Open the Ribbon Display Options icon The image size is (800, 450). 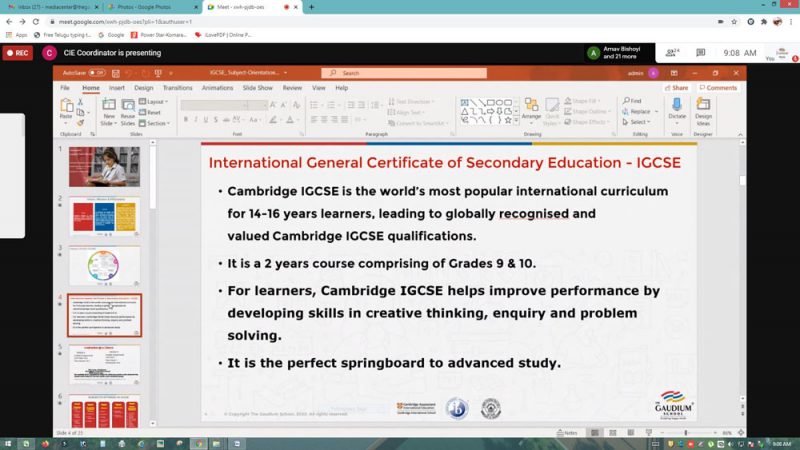coord(674,73)
